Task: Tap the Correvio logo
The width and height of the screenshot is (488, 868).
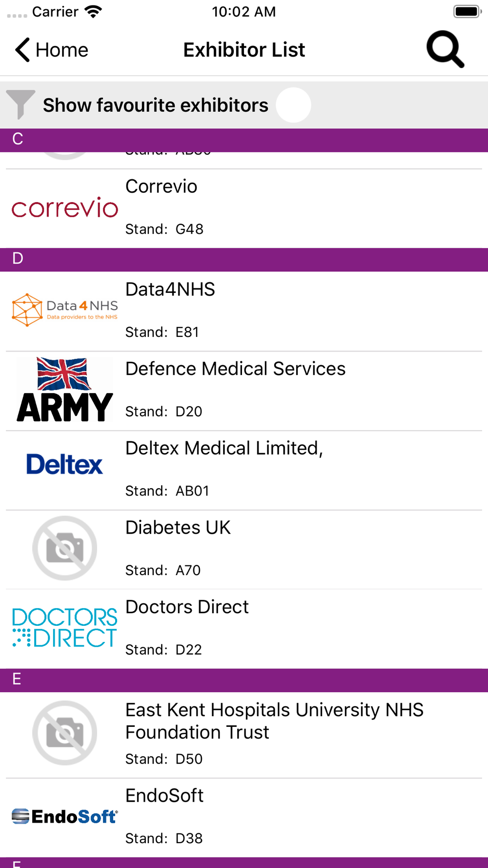Action: pos(65,208)
